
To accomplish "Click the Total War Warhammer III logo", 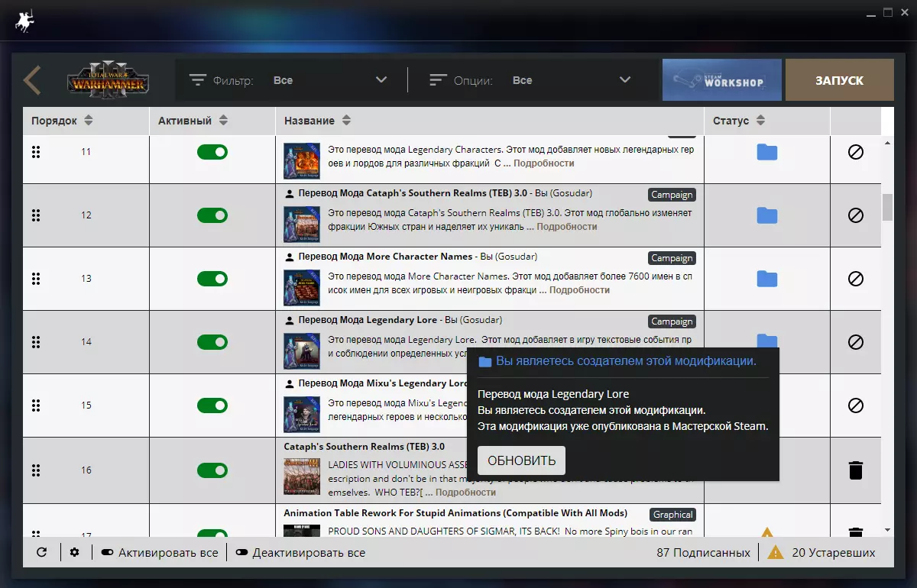I will click(108, 80).
